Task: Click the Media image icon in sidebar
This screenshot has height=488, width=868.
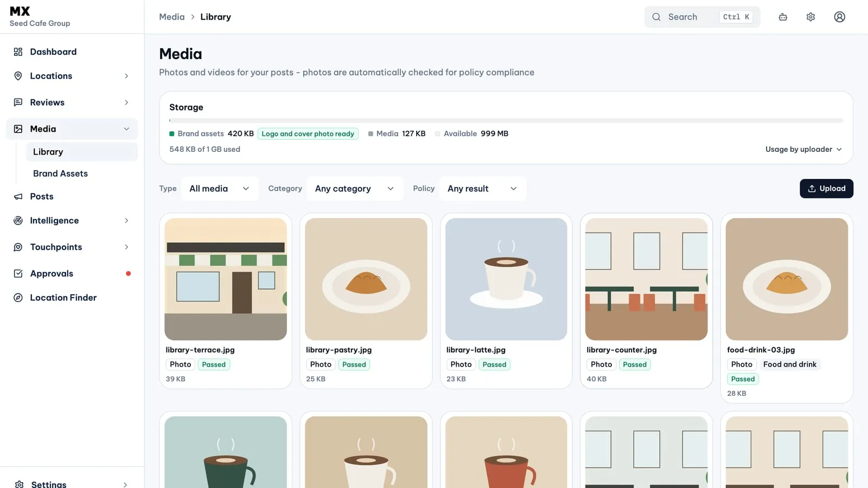Action: coord(18,129)
